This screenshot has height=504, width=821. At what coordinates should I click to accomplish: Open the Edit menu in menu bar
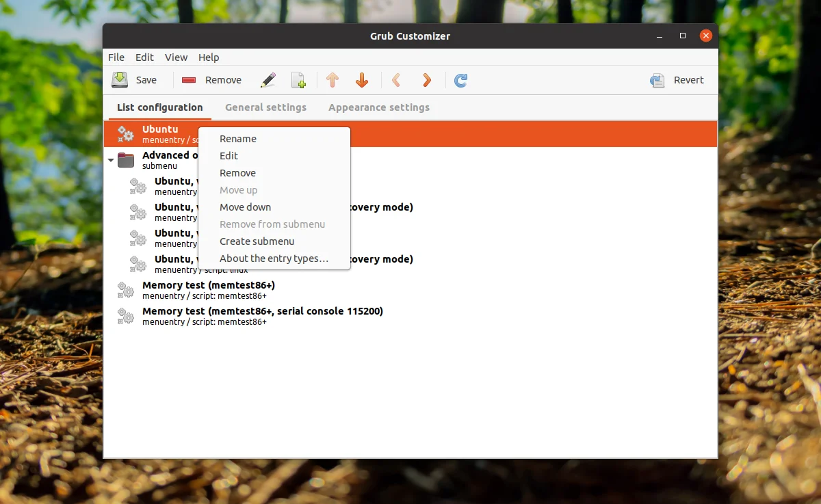[x=144, y=57]
